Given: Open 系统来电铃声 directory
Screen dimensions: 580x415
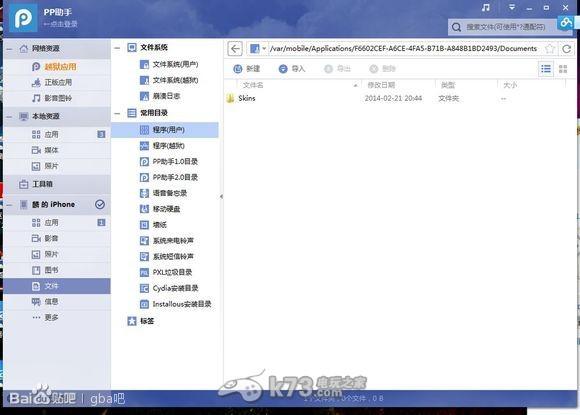Looking at the screenshot, I should point(167,241).
